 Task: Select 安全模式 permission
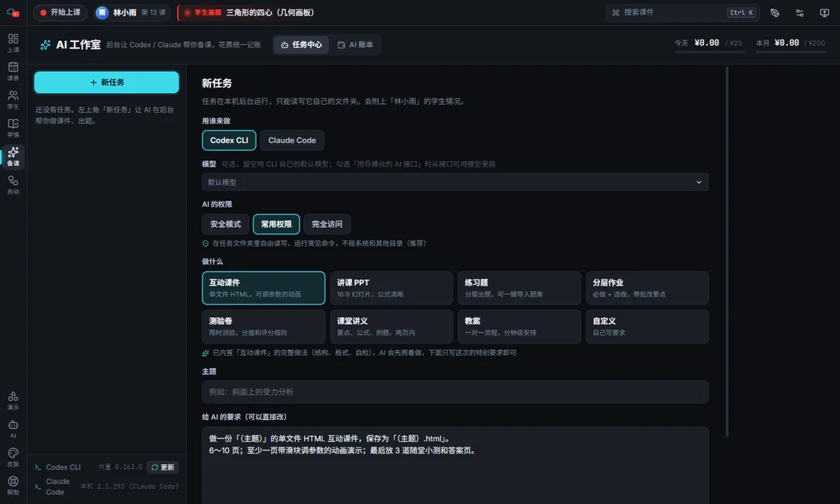(225, 224)
